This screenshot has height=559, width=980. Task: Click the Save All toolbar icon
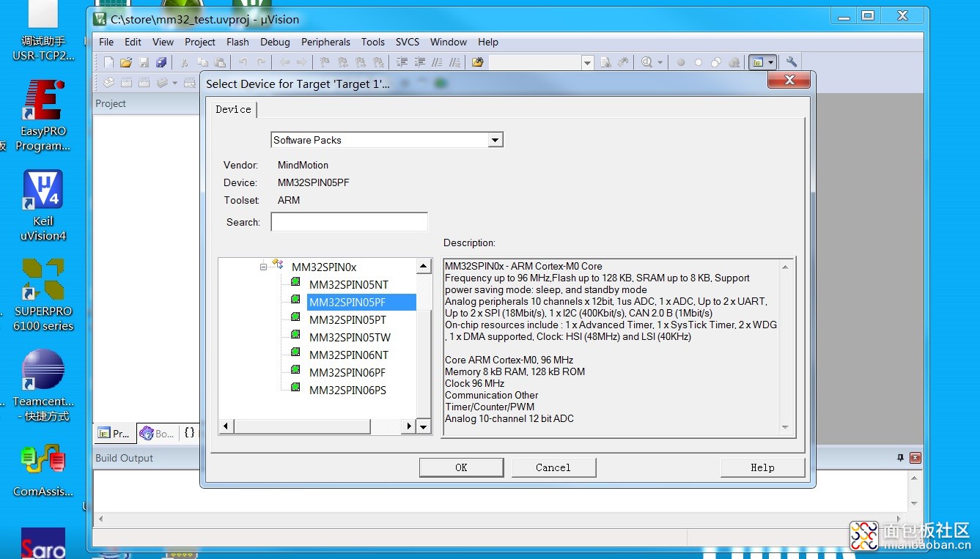pos(161,62)
